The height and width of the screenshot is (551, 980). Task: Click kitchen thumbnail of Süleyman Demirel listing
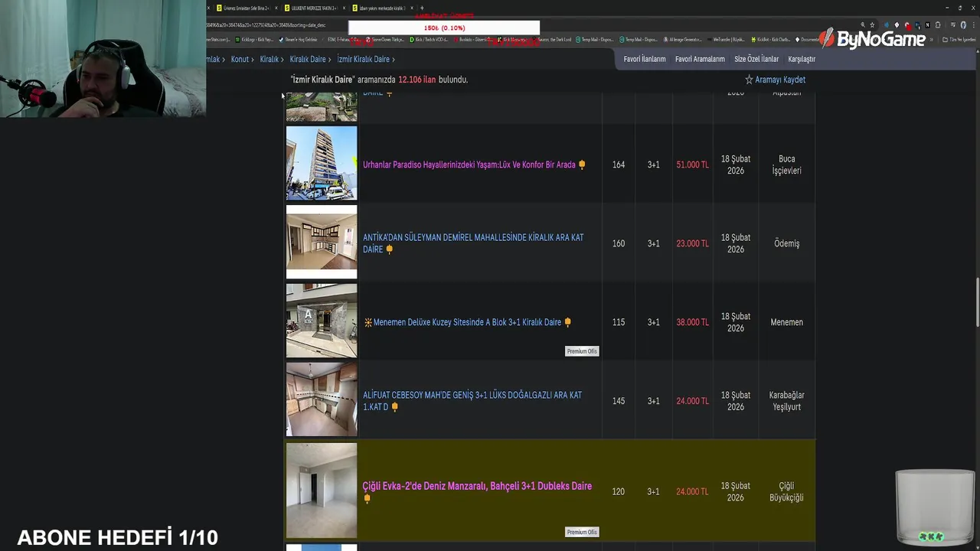(322, 242)
